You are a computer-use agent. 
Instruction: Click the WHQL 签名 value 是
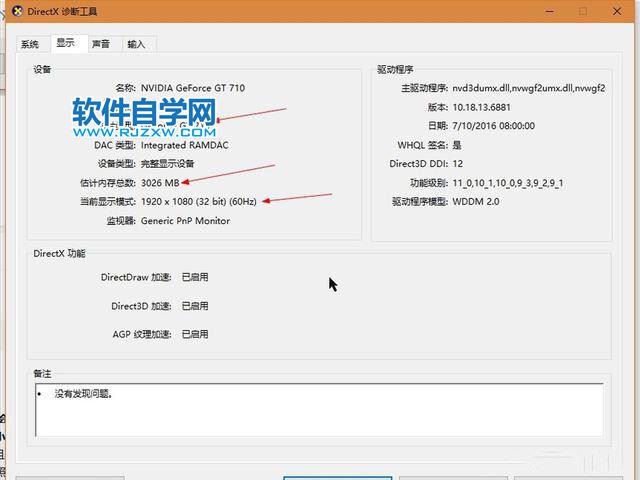coord(457,145)
